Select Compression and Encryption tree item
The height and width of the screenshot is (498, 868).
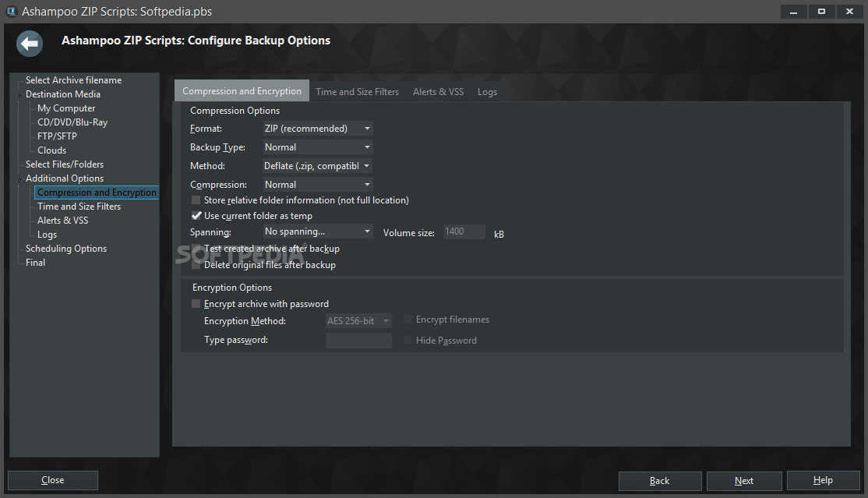click(x=97, y=192)
